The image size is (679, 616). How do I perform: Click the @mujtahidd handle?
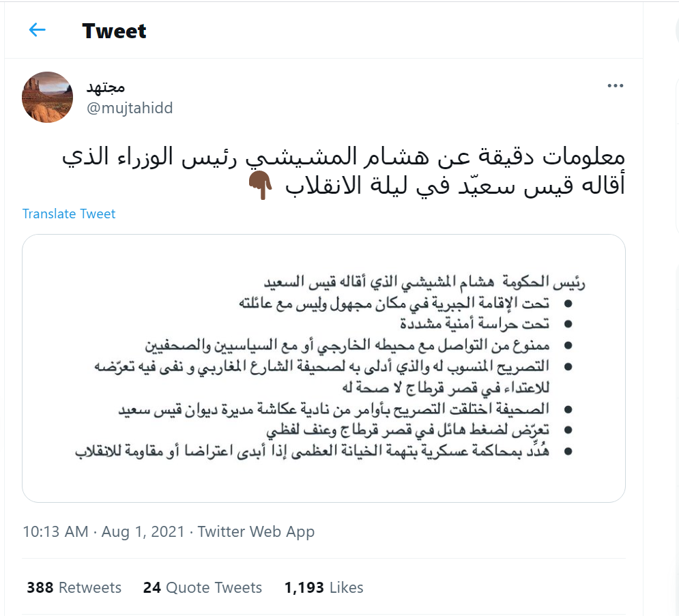[128, 108]
